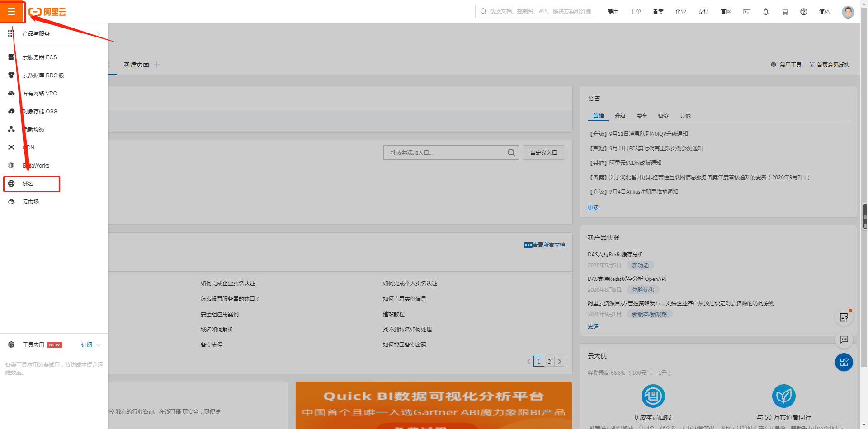Open the floating survey note icon
The height and width of the screenshot is (429, 868).
pos(844,317)
